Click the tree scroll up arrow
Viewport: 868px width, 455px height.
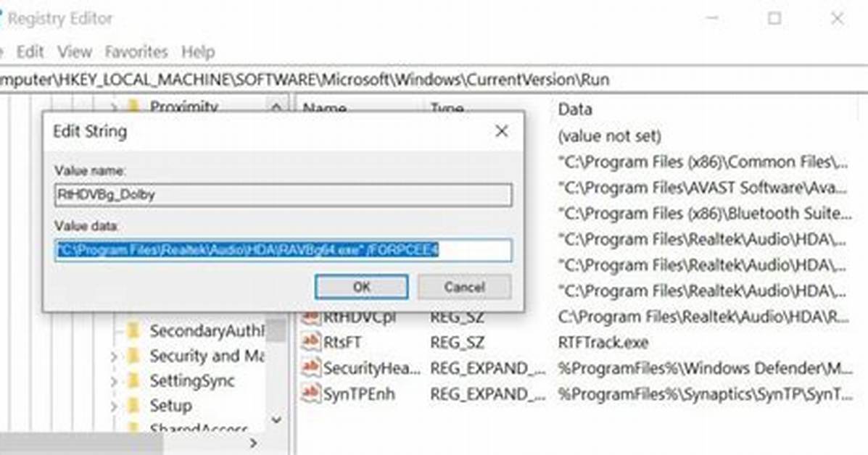coord(276,107)
